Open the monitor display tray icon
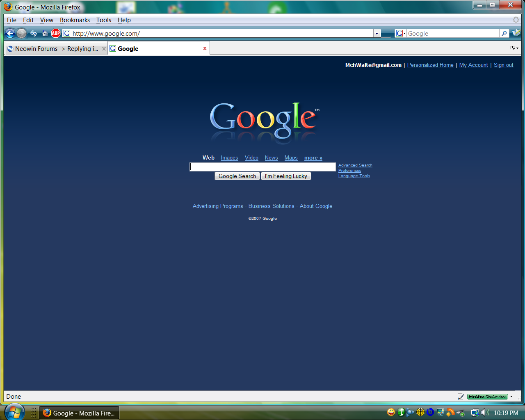The height and width of the screenshot is (420, 525). pos(441,412)
